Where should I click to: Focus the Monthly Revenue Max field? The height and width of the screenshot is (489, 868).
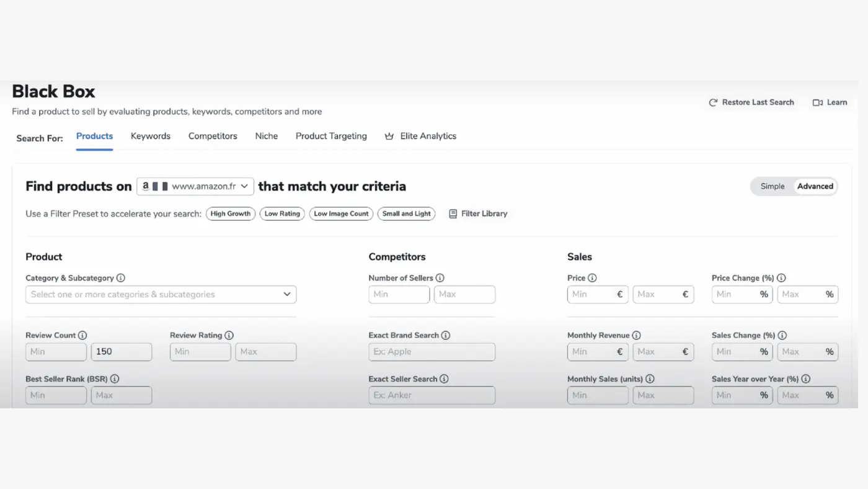pos(663,352)
